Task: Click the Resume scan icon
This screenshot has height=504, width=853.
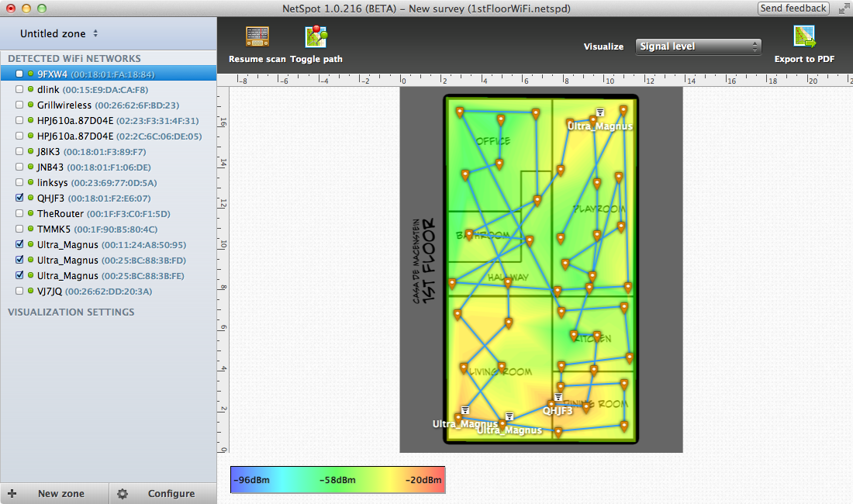Action: click(257, 37)
